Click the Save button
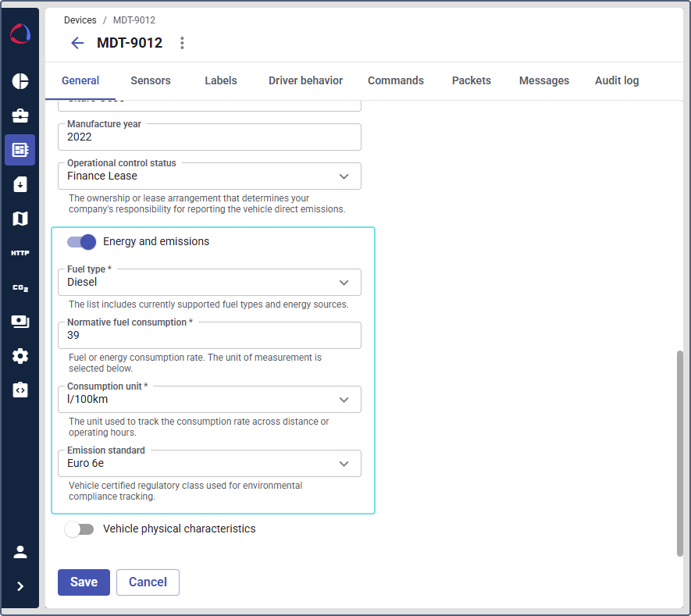The height and width of the screenshot is (616, 691). pos(84,582)
